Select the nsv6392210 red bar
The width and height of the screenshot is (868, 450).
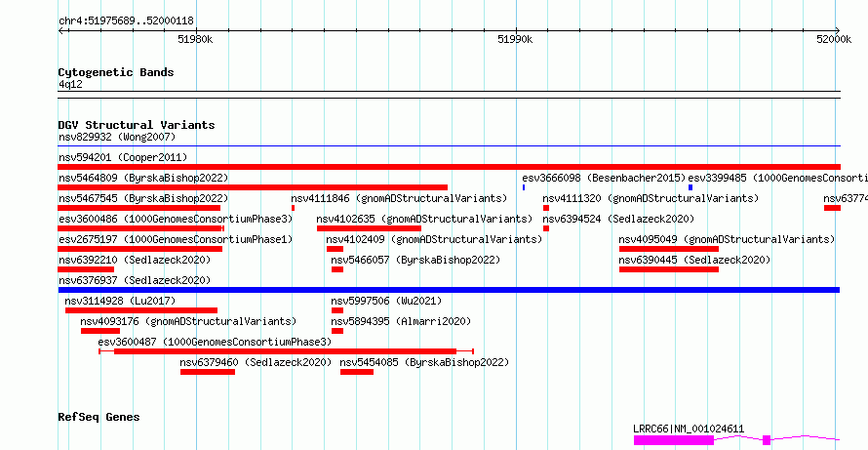[86, 269]
